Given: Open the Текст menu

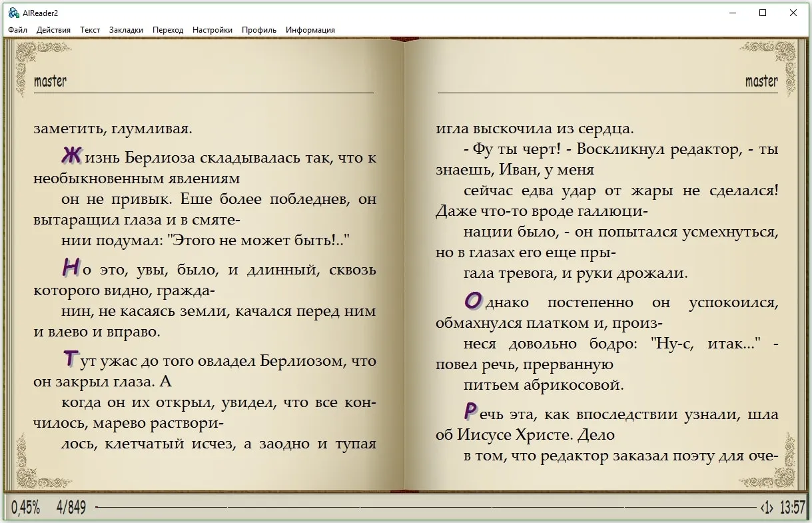Looking at the screenshot, I should [90, 30].
